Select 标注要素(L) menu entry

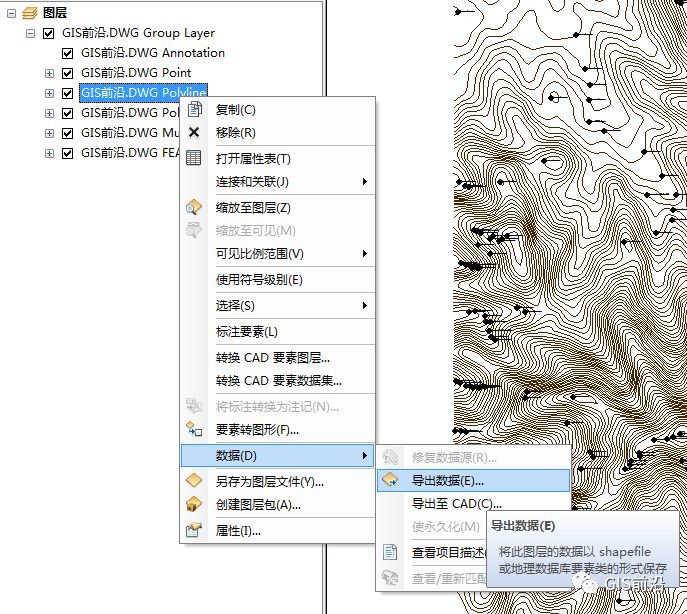(x=278, y=332)
